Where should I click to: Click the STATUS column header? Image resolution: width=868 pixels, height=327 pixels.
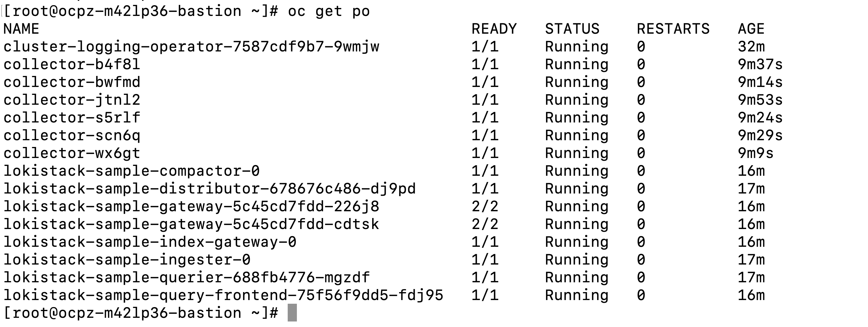572,29
